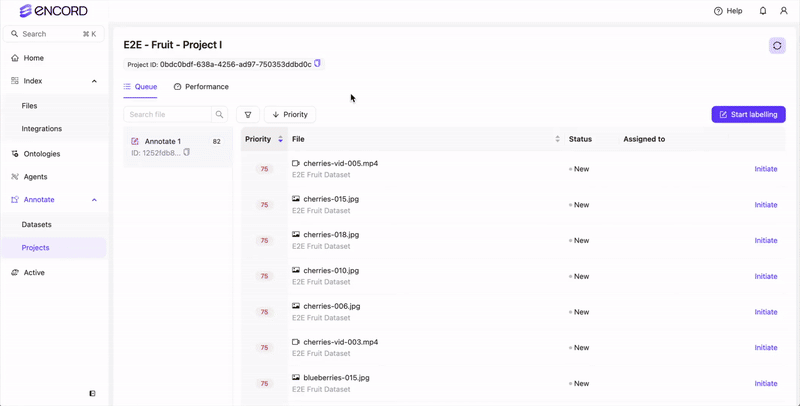Click file name cherries-010.jpg
Image resolution: width=800 pixels, height=406 pixels.
(331, 270)
